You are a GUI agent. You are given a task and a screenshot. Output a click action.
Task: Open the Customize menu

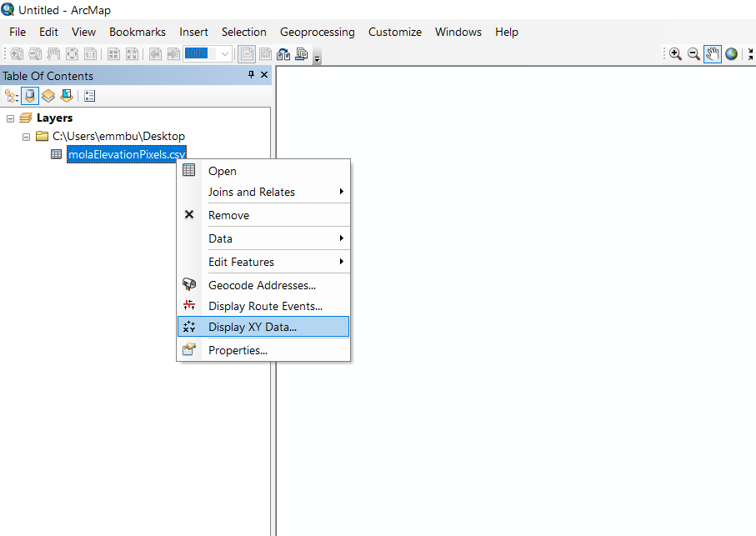click(x=395, y=32)
